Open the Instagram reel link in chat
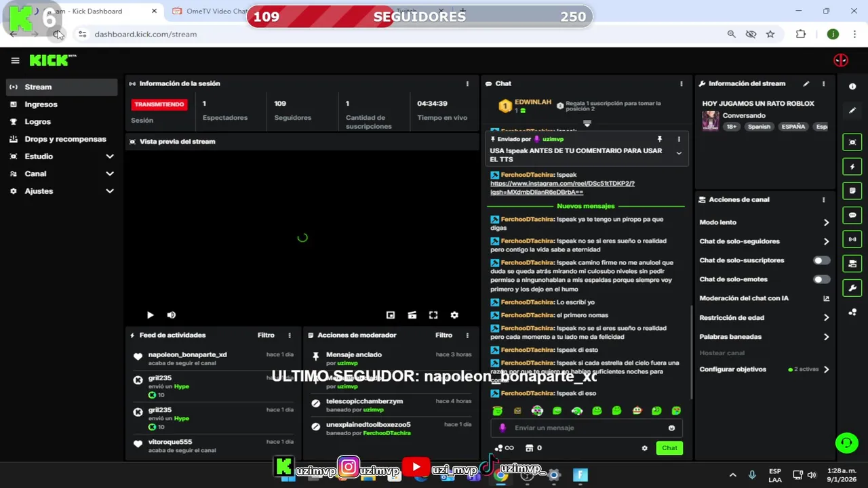The image size is (868, 488). pos(562,188)
